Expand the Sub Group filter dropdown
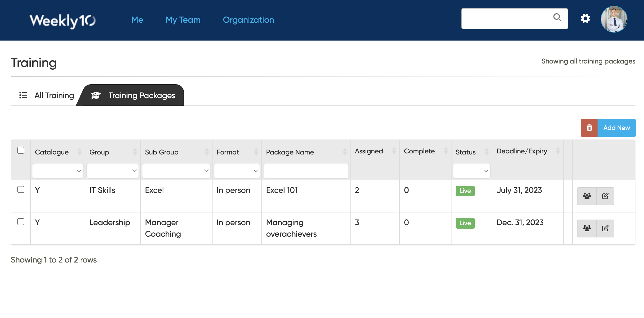644x318 pixels. tap(176, 170)
